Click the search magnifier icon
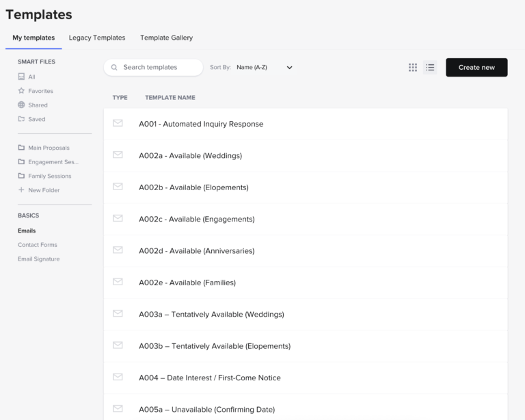The image size is (525, 420). [114, 67]
